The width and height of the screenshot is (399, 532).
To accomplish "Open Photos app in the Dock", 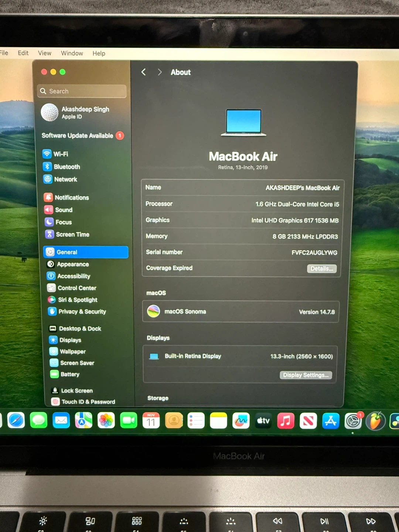I will click(x=106, y=420).
